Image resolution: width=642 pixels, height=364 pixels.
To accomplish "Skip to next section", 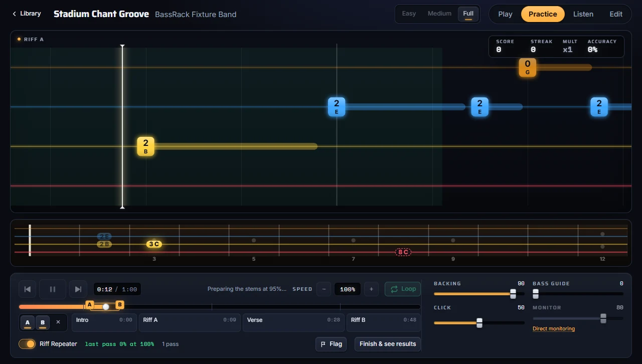I will click(78, 289).
